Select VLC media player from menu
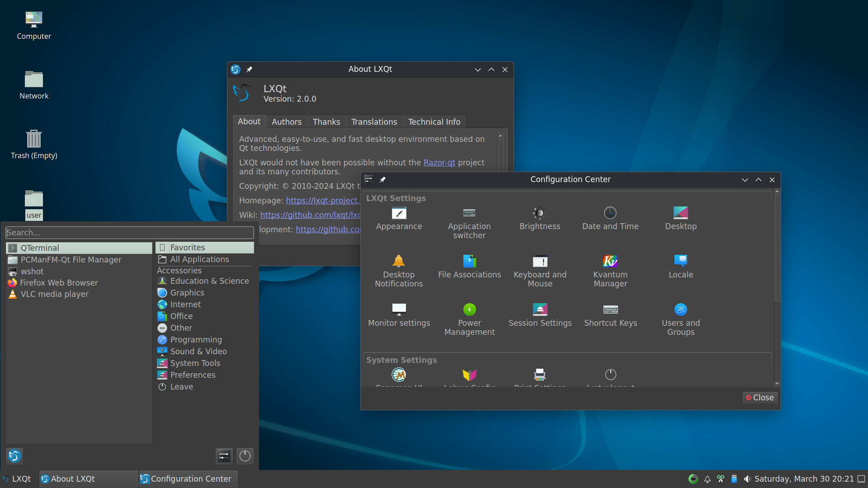The height and width of the screenshot is (488, 868). pos(54,294)
